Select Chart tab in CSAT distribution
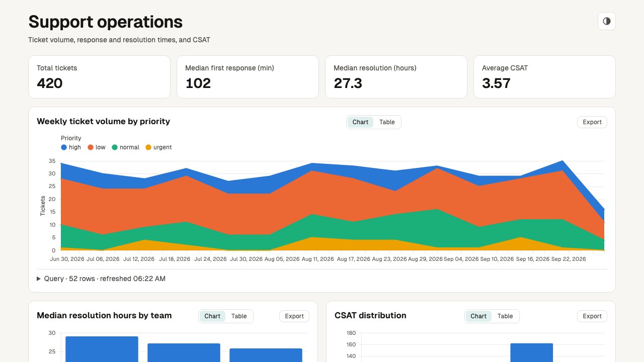644x362 pixels. click(478, 316)
